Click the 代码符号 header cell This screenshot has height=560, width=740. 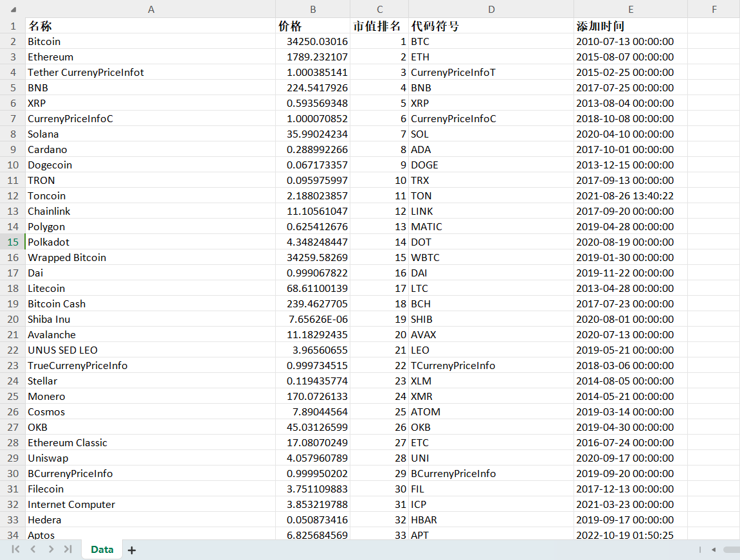pyautogui.click(x=491, y=26)
